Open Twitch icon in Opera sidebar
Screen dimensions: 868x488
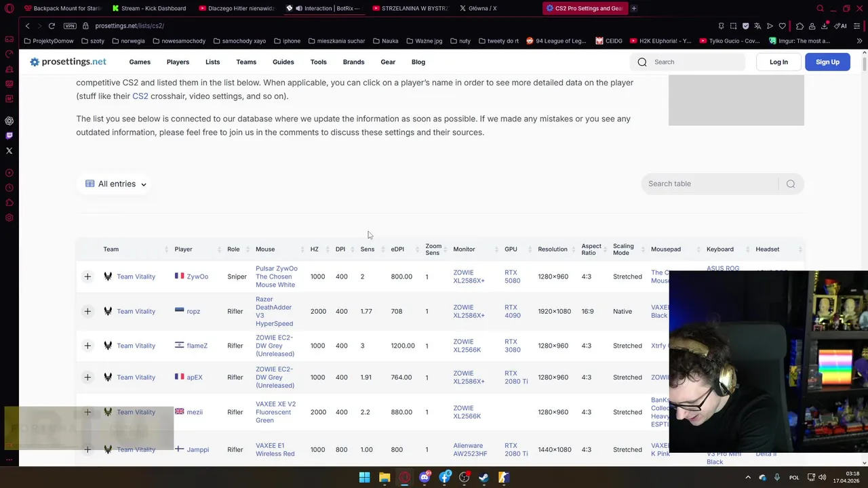(9, 136)
